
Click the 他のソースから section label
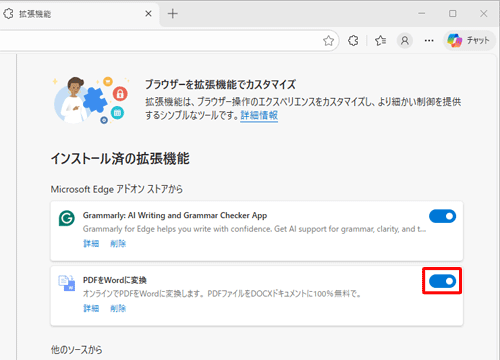tap(76, 350)
